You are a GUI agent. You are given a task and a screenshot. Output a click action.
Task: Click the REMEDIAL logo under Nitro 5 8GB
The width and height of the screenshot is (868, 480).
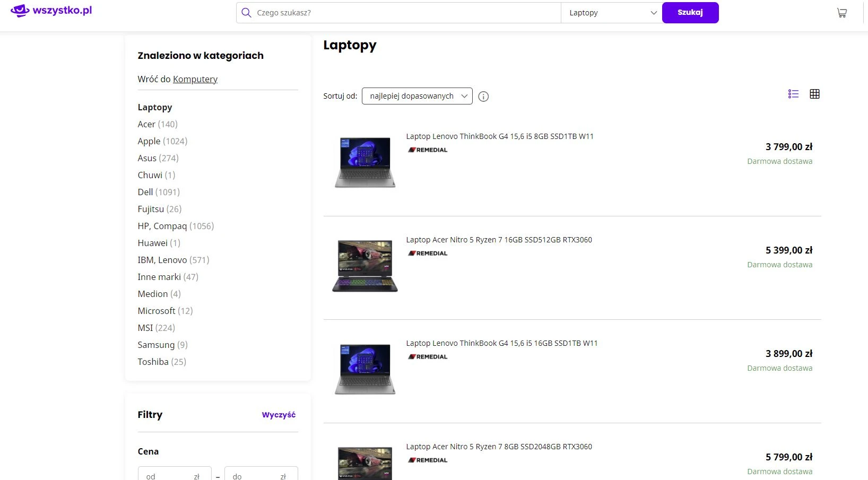pos(428,460)
